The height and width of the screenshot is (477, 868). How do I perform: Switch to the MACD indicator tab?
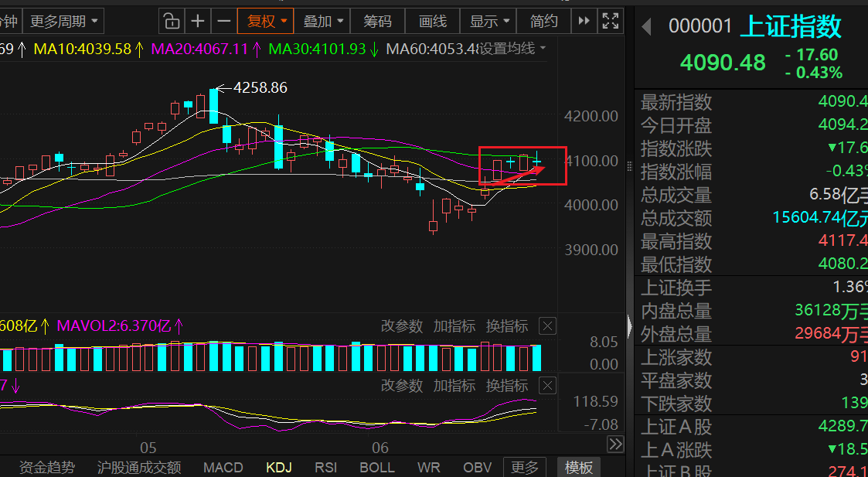pyautogui.click(x=223, y=468)
